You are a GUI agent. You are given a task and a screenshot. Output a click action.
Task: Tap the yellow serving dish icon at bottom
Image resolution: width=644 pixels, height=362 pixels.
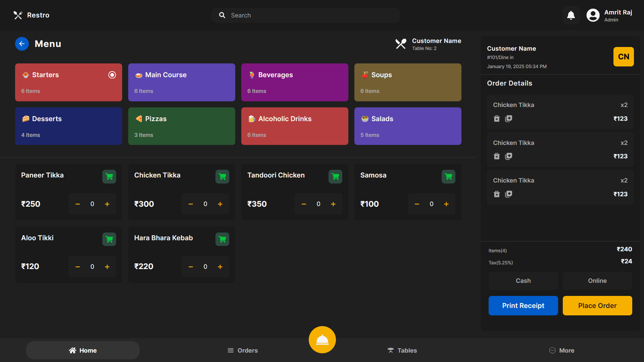point(322,340)
